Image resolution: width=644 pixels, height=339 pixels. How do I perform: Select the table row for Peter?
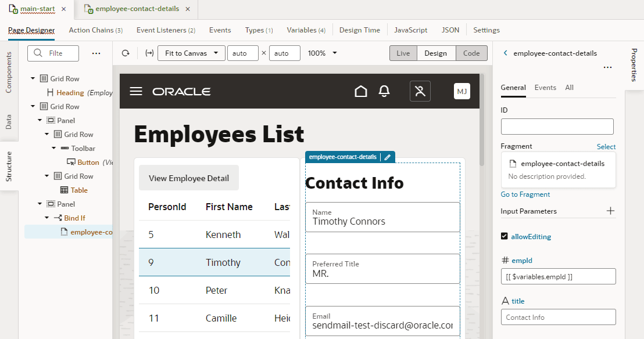[214, 290]
